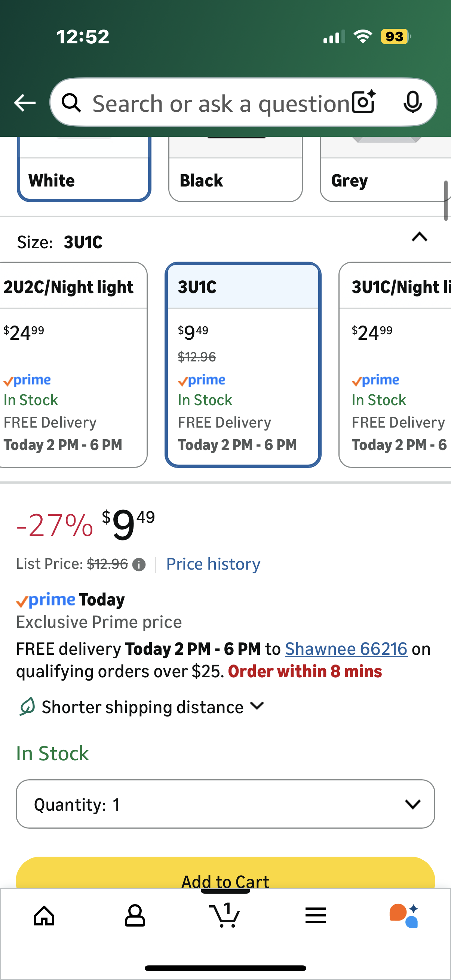Open the account profile icon
Viewport: 451px width, 980px height.
tap(135, 915)
